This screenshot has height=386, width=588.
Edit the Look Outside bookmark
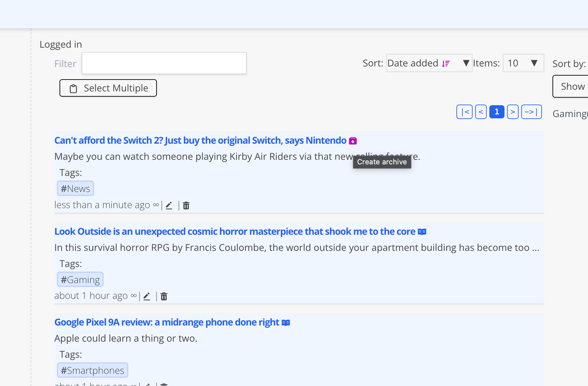(x=147, y=297)
